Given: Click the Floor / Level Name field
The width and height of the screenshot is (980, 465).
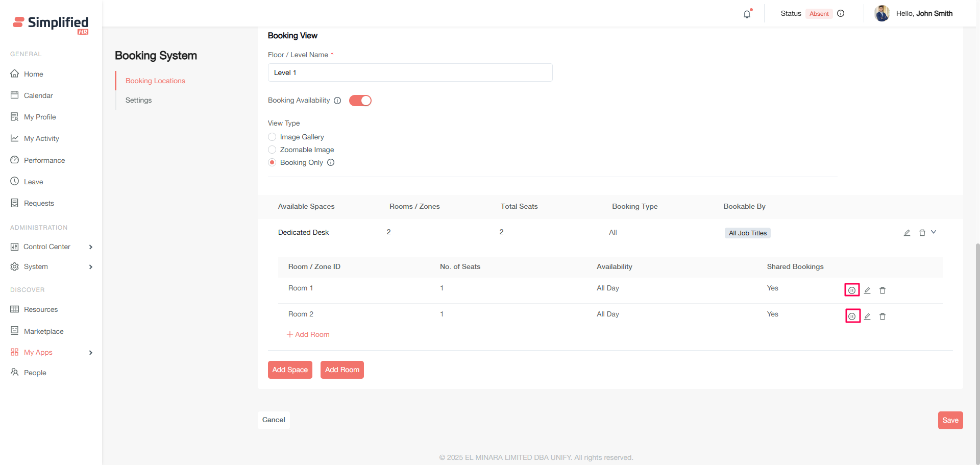Looking at the screenshot, I should point(410,72).
